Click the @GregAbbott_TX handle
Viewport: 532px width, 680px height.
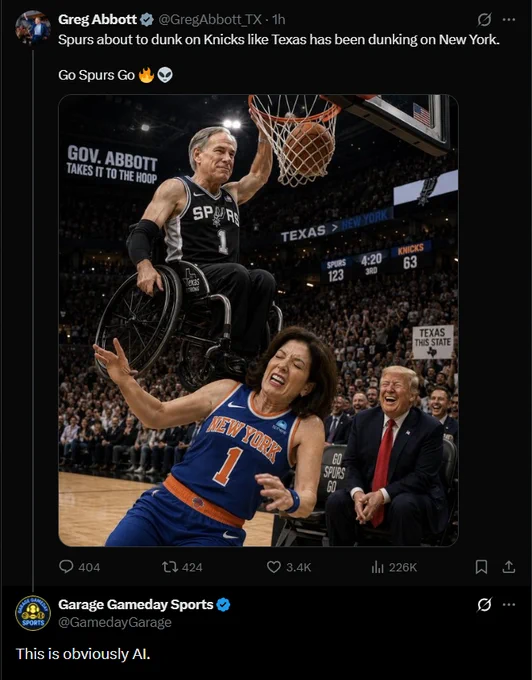210,20
